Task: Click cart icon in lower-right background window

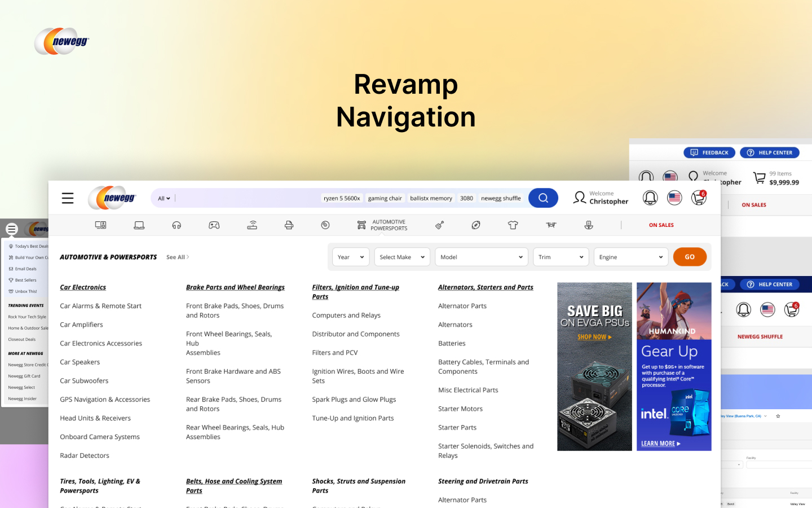Action: (x=792, y=309)
